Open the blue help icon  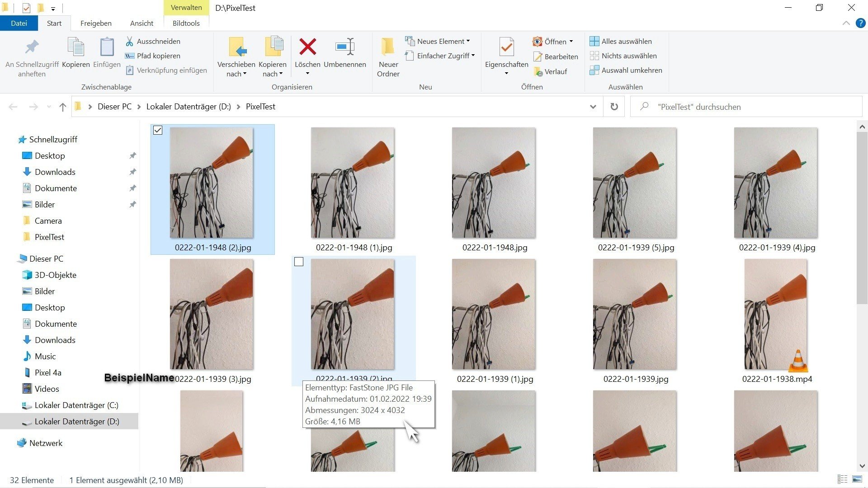[861, 23]
